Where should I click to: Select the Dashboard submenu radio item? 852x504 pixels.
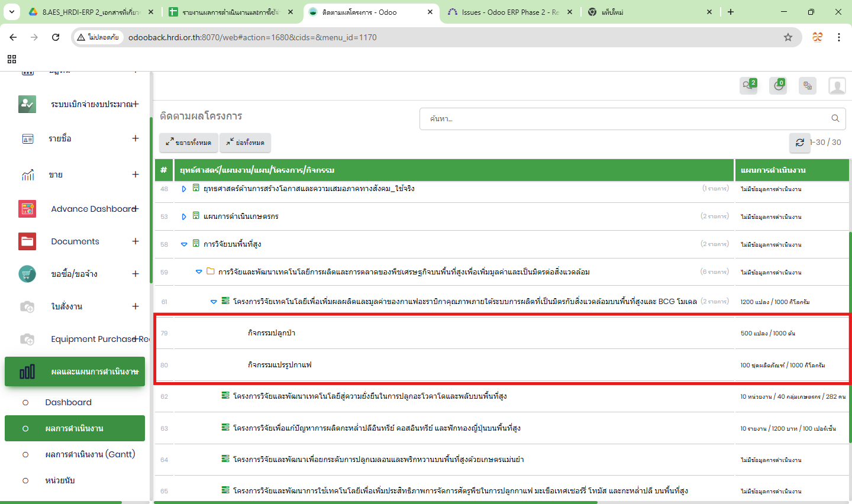click(25, 402)
